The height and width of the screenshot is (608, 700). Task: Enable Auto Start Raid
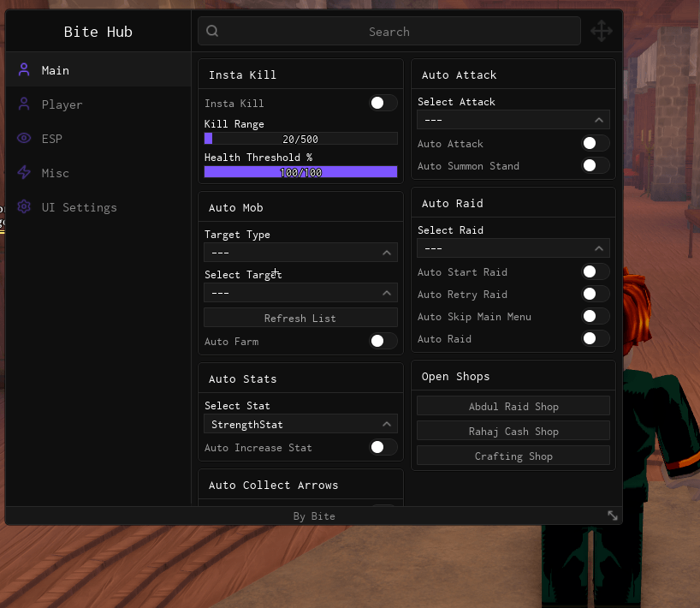tap(596, 271)
